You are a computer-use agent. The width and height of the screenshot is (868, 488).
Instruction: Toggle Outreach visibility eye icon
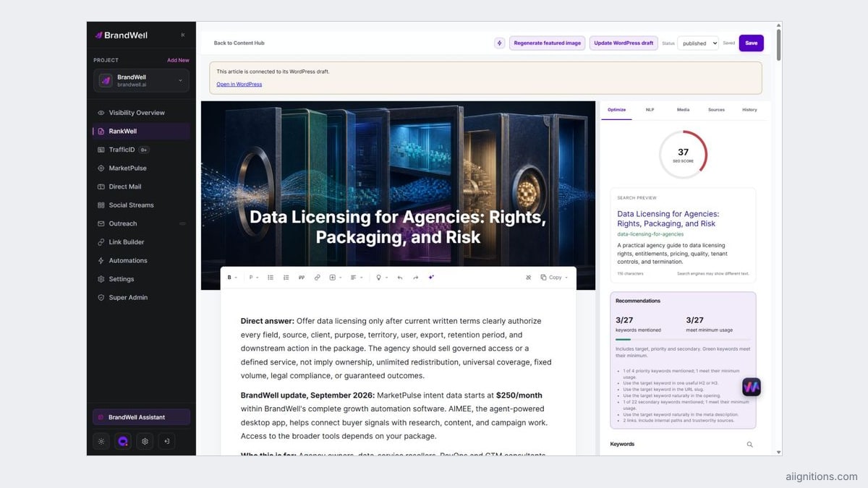[x=182, y=223]
